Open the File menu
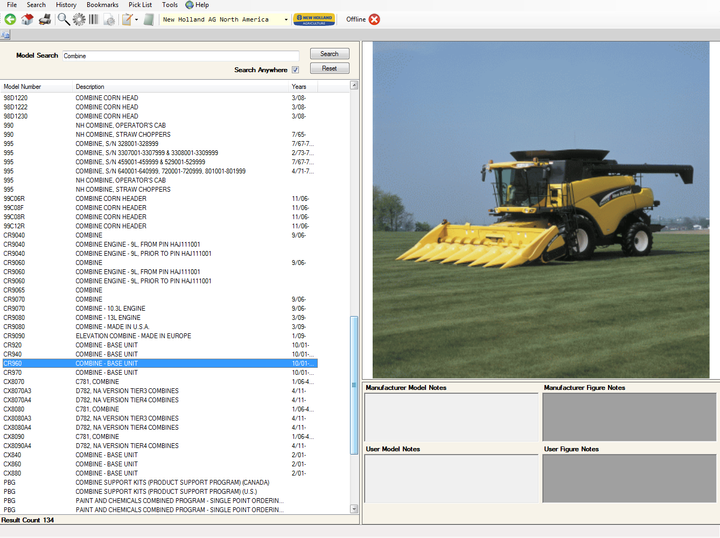The image size is (720, 538). [x=12, y=5]
